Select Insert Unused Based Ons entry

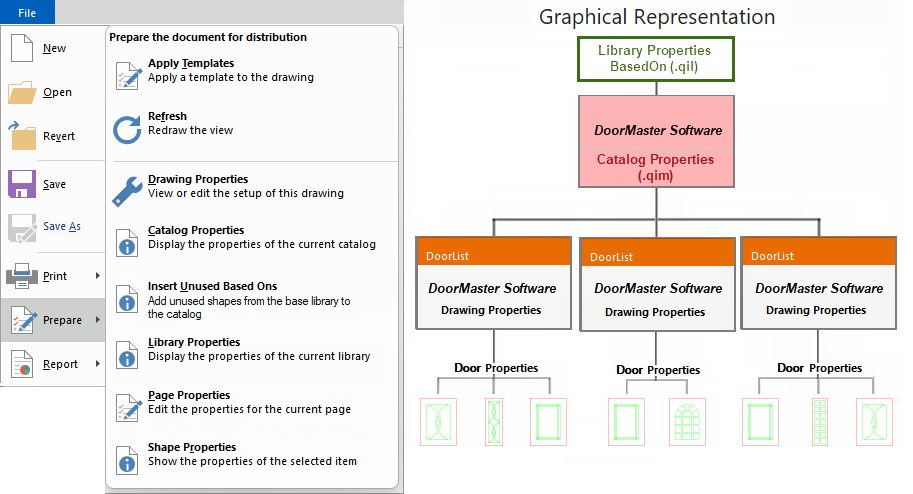click(x=248, y=300)
